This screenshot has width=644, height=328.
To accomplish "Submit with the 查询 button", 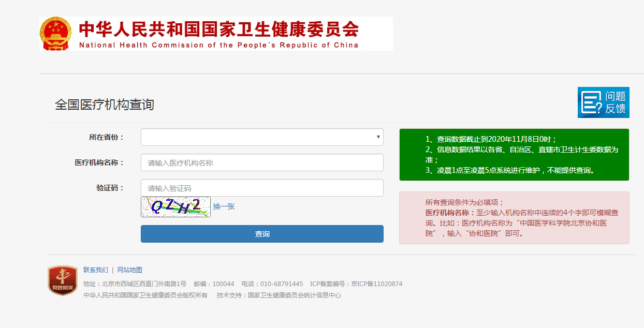I will click(x=262, y=234).
